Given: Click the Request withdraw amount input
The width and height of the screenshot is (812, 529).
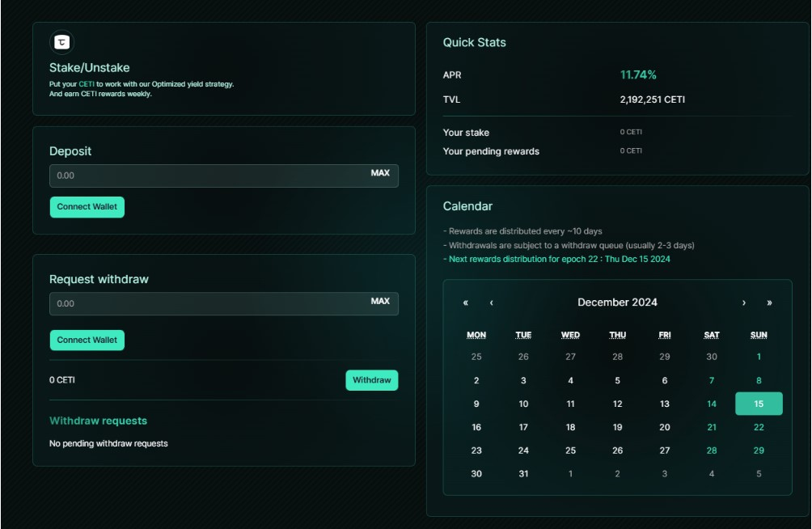Looking at the screenshot, I should [x=202, y=303].
